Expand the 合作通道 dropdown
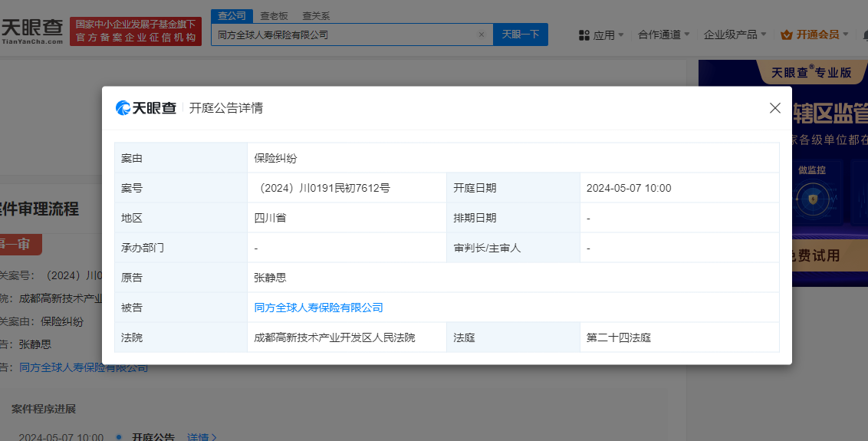The height and width of the screenshot is (441, 868). (x=664, y=35)
